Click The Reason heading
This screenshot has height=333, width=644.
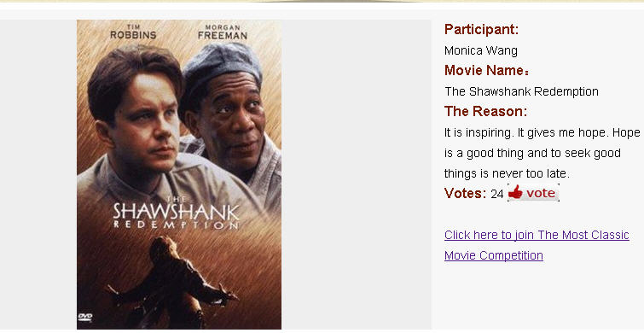pos(485,111)
